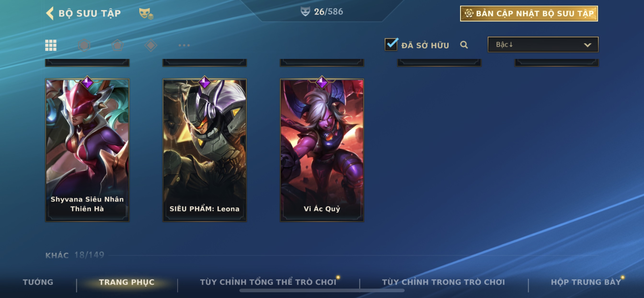Filter skins by pentagon rarity icon
The height and width of the screenshot is (298, 644).
tap(117, 45)
